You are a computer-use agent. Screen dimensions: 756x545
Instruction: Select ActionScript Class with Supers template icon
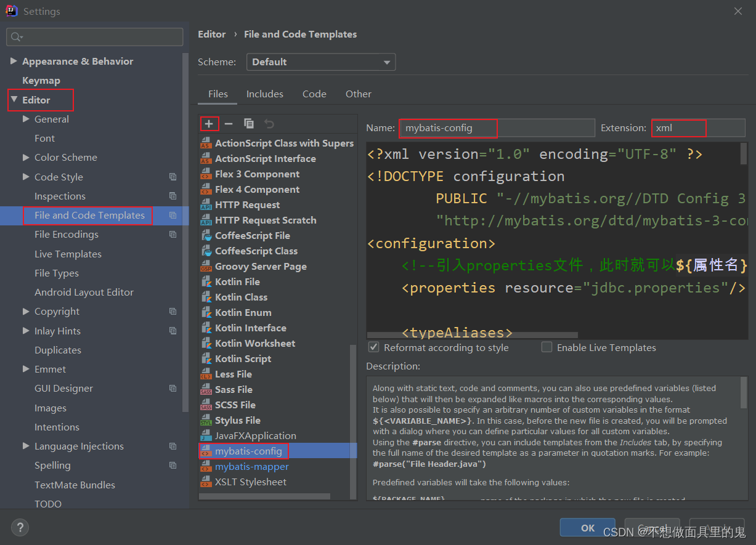point(206,143)
